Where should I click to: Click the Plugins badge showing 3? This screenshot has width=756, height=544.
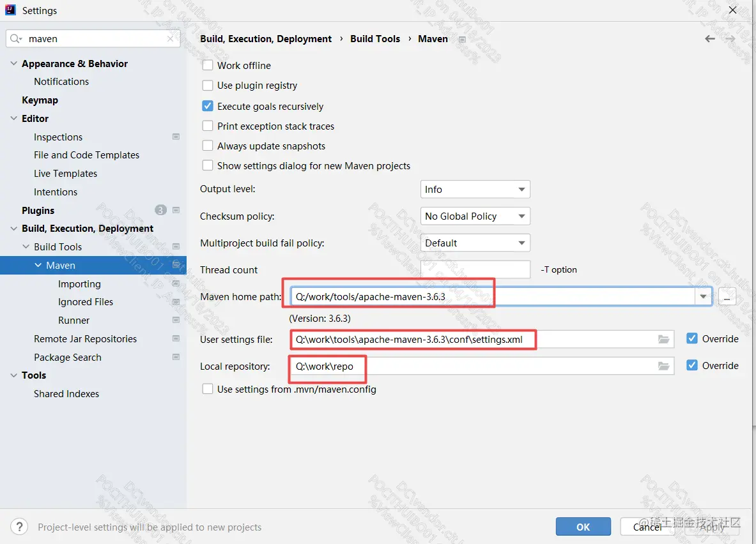coord(160,210)
